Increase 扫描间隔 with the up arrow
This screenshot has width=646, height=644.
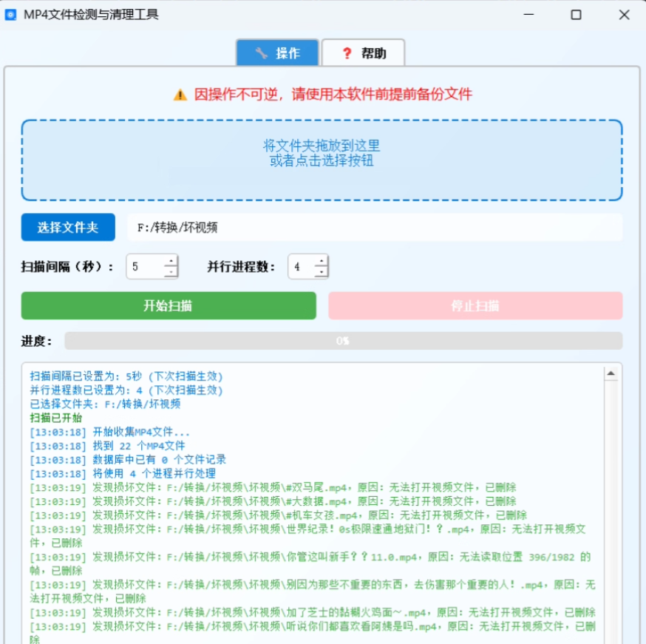click(x=171, y=261)
